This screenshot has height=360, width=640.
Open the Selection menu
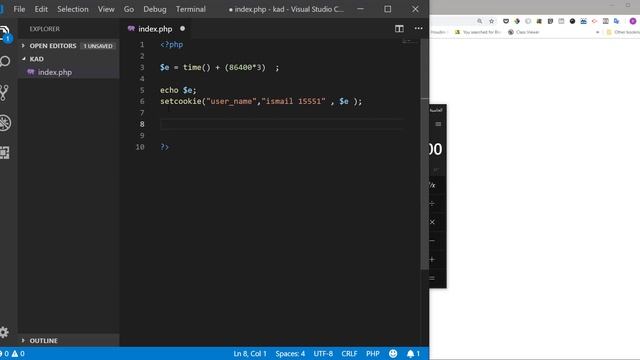pyautogui.click(x=73, y=9)
